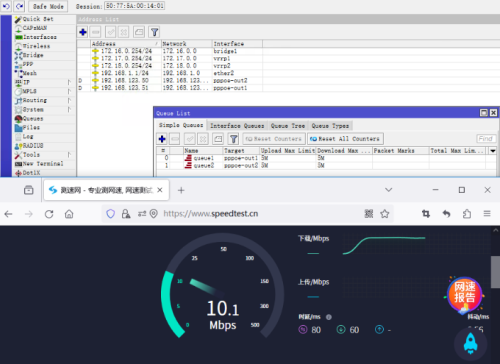Switch to Interface Queues tab
Screen dimensions: 500x364
pos(237,126)
